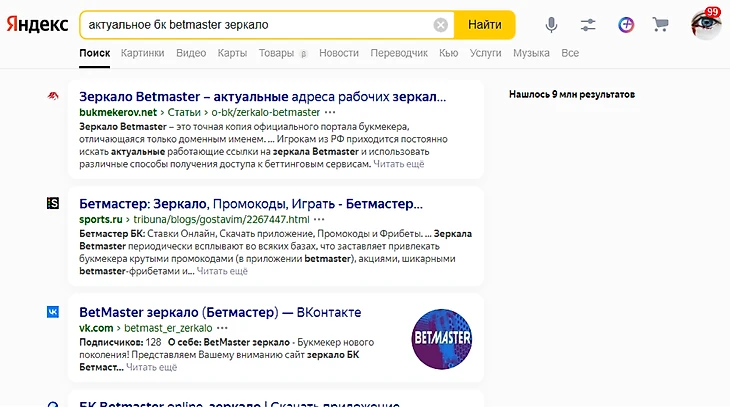Switch to the Новости tab

click(x=339, y=53)
